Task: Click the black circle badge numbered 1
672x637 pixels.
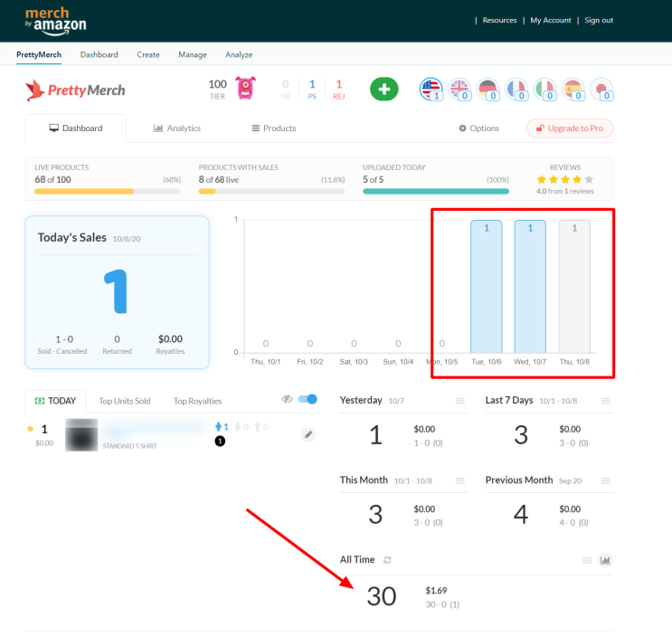Action: (220, 441)
